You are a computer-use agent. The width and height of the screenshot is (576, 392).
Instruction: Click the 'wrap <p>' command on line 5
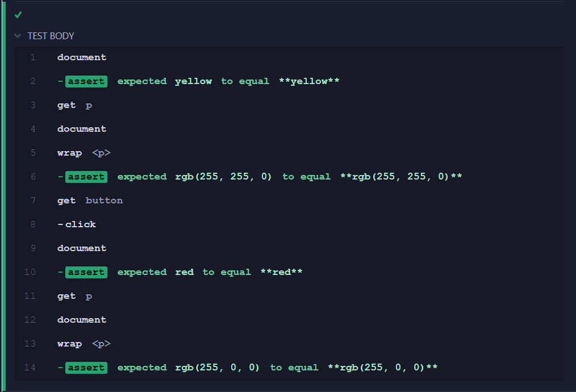[83, 152]
